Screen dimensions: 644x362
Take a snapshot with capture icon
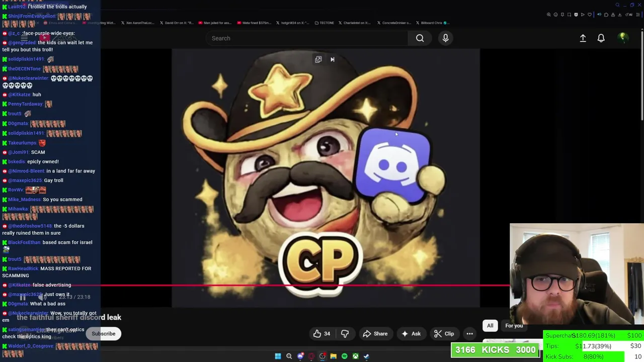pos(569,15)
